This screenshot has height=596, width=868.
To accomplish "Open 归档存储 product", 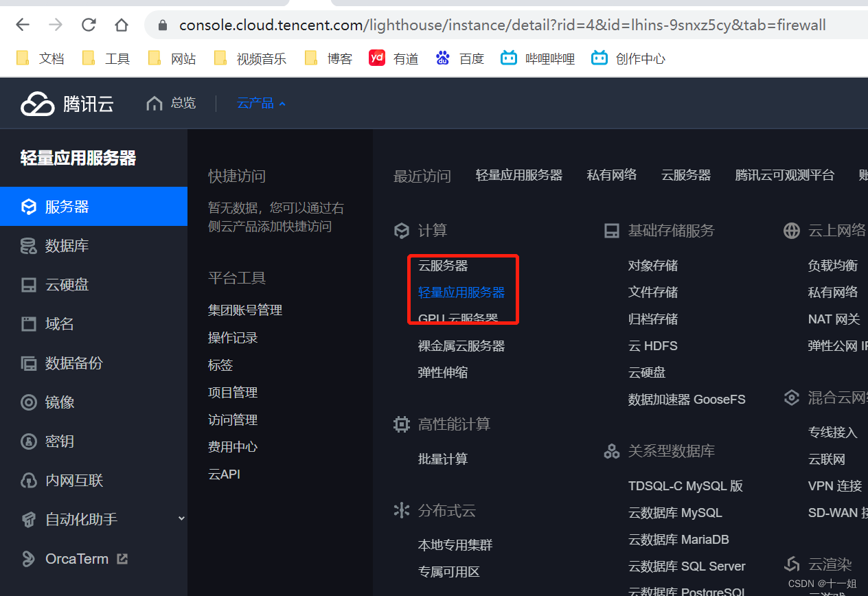I will pos(653,319).
